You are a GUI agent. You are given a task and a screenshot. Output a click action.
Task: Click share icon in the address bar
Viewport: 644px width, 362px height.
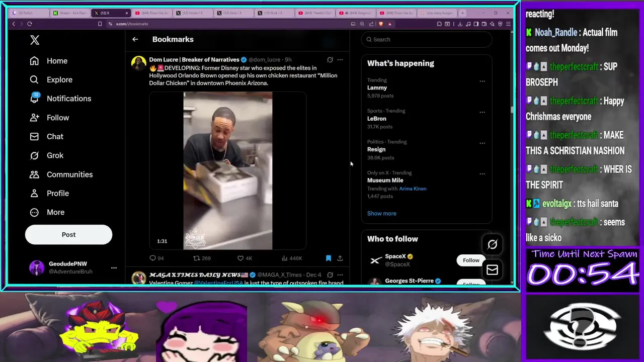point(371,24)
